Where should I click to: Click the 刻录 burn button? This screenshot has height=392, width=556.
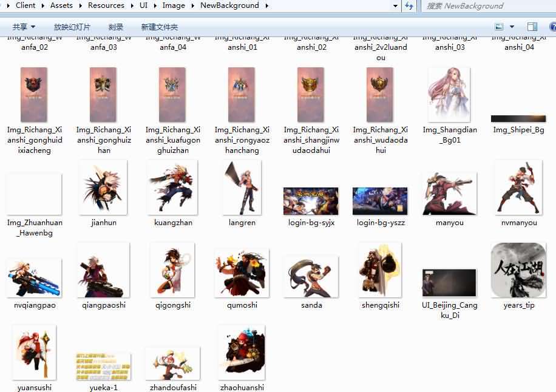[x=116, y=27]
